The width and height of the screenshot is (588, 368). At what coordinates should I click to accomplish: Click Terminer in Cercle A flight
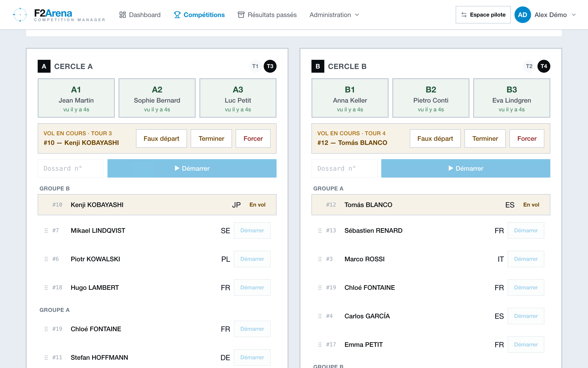[x=211, y=138]
